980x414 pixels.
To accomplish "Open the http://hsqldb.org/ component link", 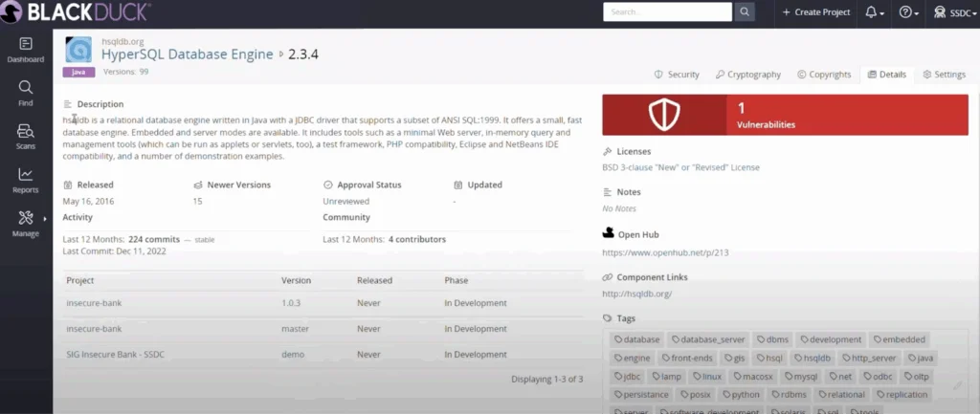I will [x=636, y=294].
